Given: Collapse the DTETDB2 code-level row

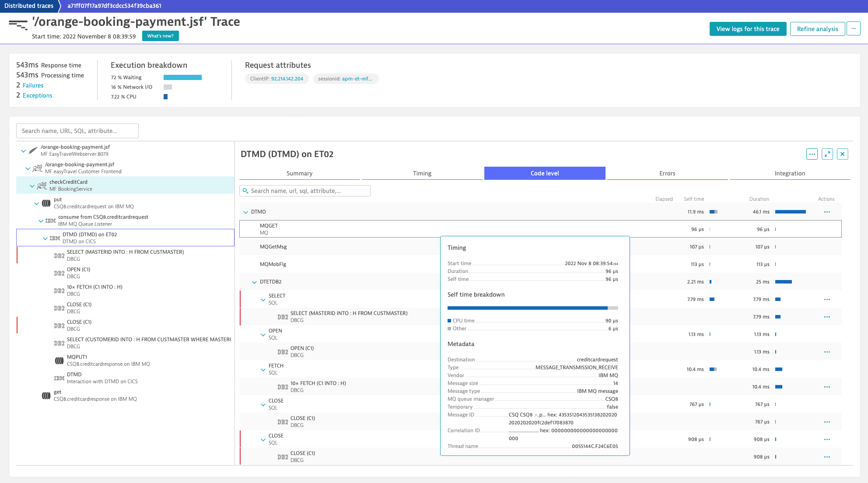Looking at the screenshot, I should coord(254,282).
